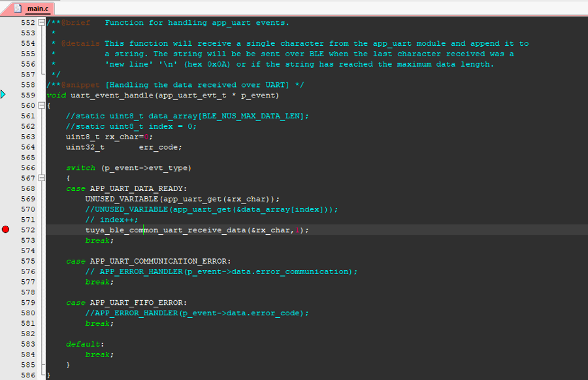The image size is (588, 380).
Task: Click the red breakpoint dot at line 572
Action: coord(5,230)
